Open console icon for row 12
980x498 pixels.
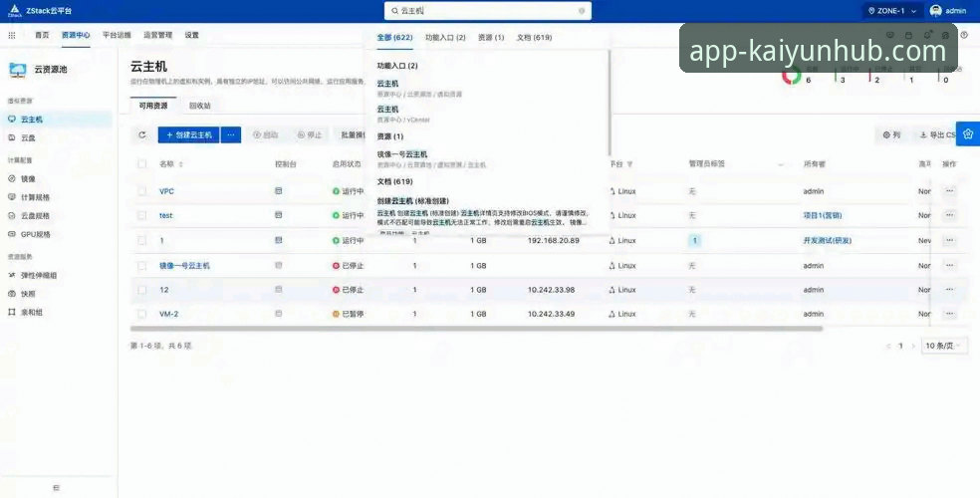(279, 289)
